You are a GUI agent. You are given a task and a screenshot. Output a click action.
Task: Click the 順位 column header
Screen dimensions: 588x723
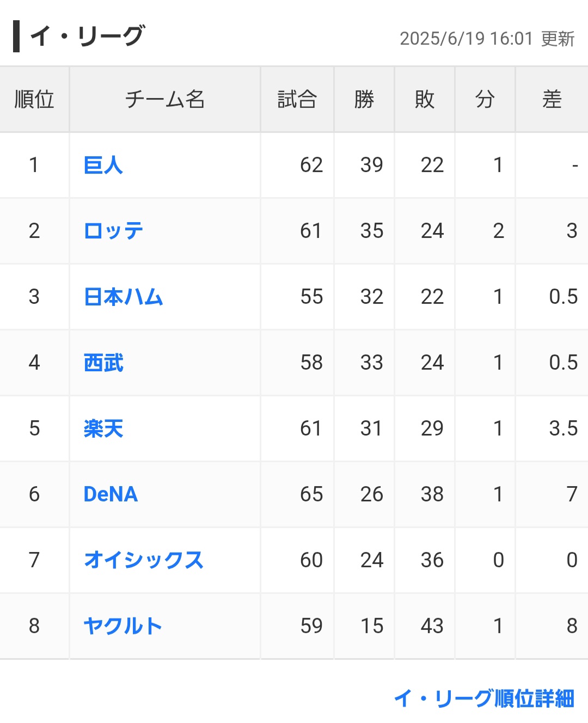(x=34, y=100)
